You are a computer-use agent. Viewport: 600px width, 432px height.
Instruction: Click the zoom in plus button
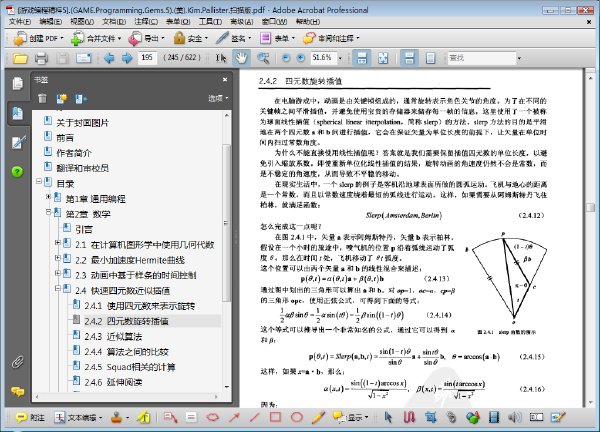pyautogui.click(x=301, y=58)
